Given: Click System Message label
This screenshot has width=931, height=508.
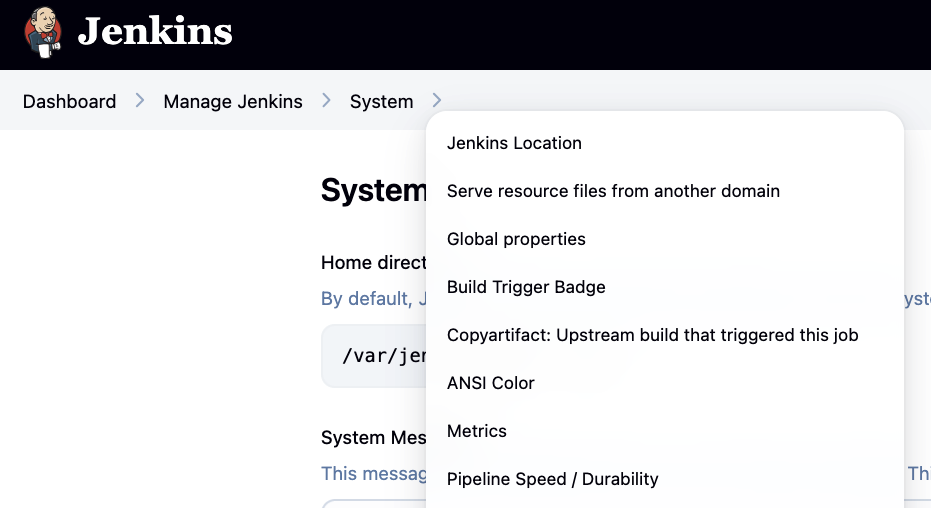Looking at the screenshot, I should 373,437.
